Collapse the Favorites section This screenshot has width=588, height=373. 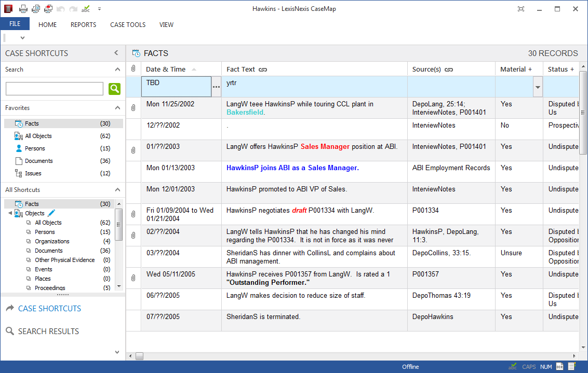[117, 108]
